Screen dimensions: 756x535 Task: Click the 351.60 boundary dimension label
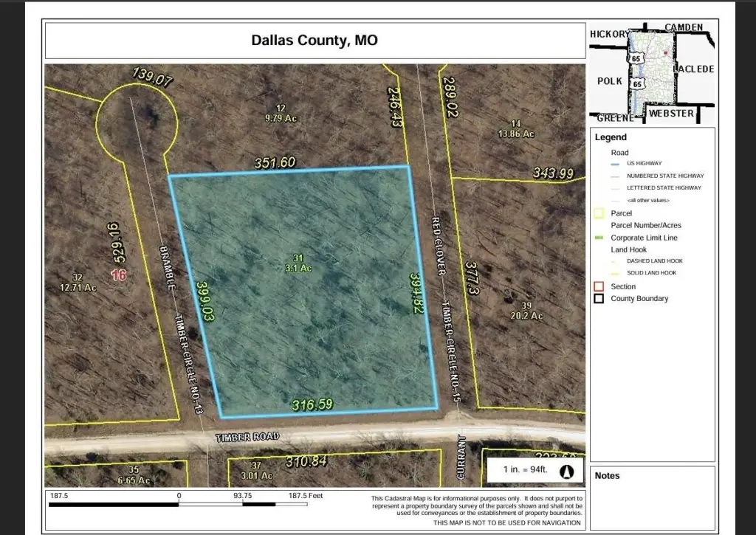pos(275,162)
